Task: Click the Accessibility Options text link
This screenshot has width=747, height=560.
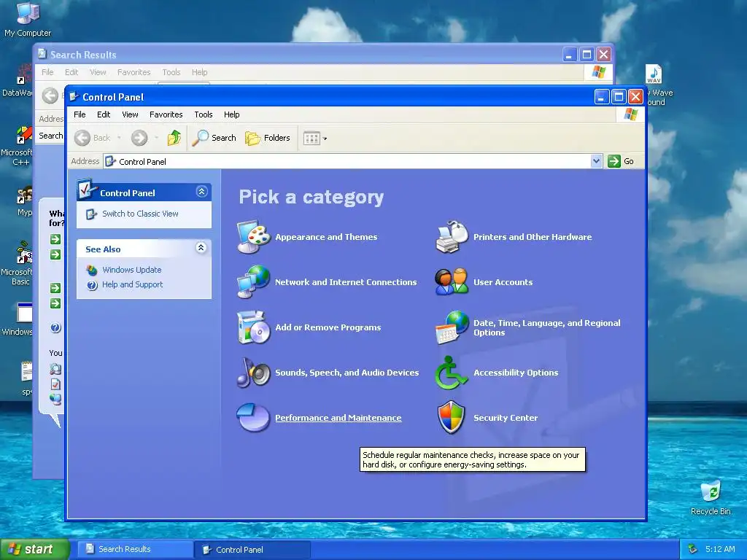Action: pyautogui.click(x=516, y=373)
